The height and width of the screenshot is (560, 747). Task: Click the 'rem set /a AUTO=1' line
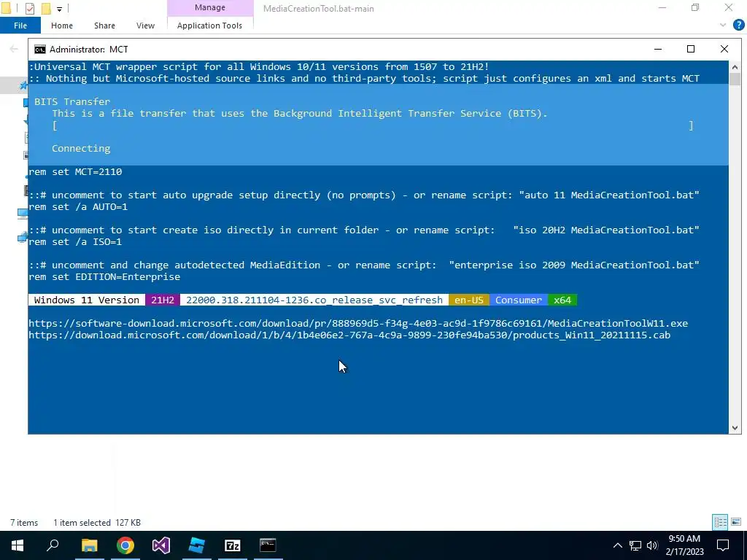(x=78, y=206)
